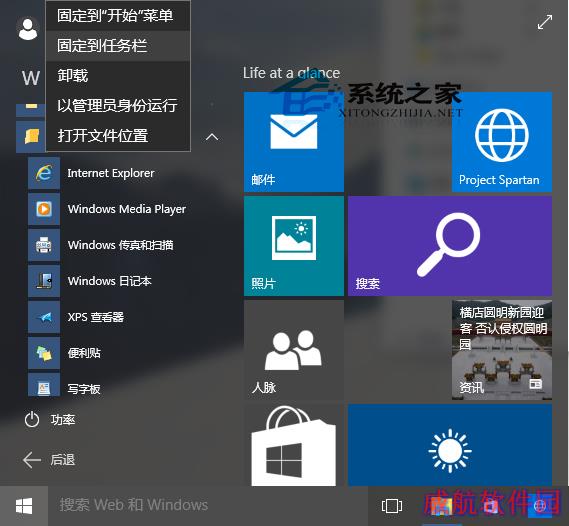Click the Life at a glance heading
Viewport: 569px width, 526px height.
291,73
